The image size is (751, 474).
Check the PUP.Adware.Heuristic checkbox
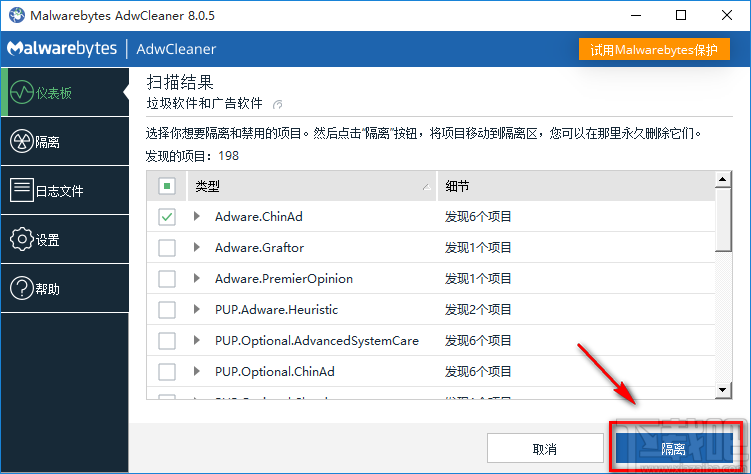click(167, 310)
